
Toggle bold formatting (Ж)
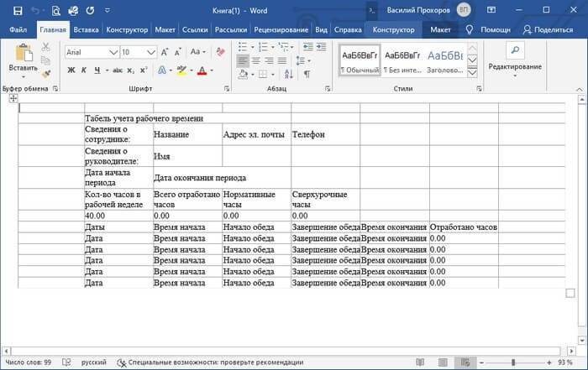71,70
